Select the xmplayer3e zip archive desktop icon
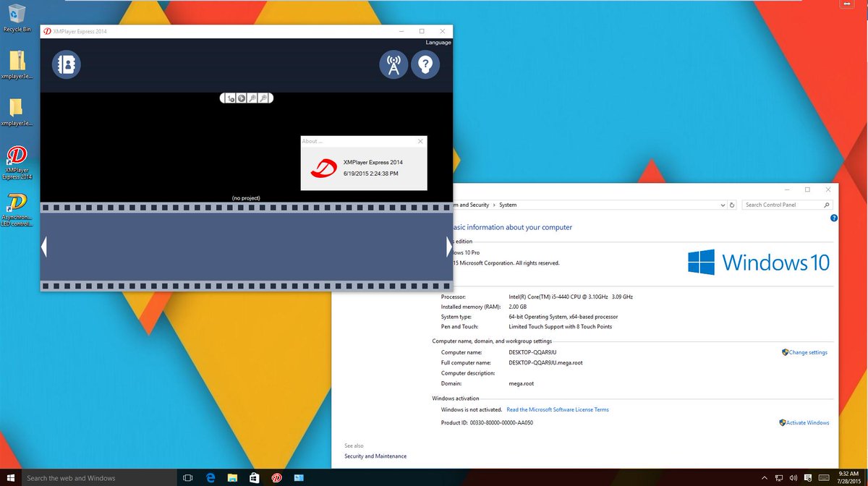868x486 pixels. 17,65
